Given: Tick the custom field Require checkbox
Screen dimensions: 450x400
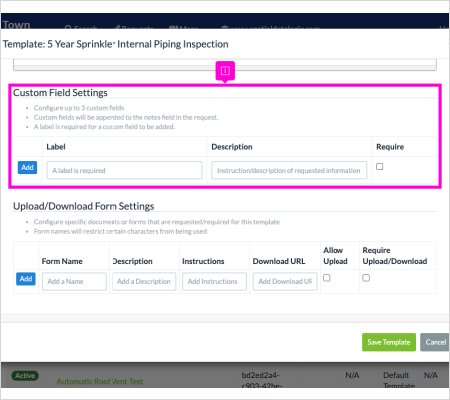Looking at the screenshot, I should [x=379, y=166].
